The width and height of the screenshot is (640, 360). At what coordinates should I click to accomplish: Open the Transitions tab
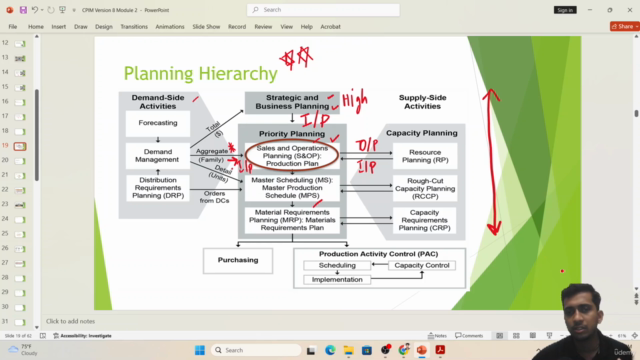tap(134, 27)
